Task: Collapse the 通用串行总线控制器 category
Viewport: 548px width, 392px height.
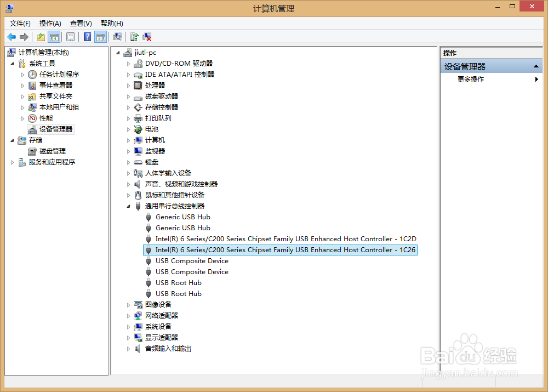Action: point(128,206)
